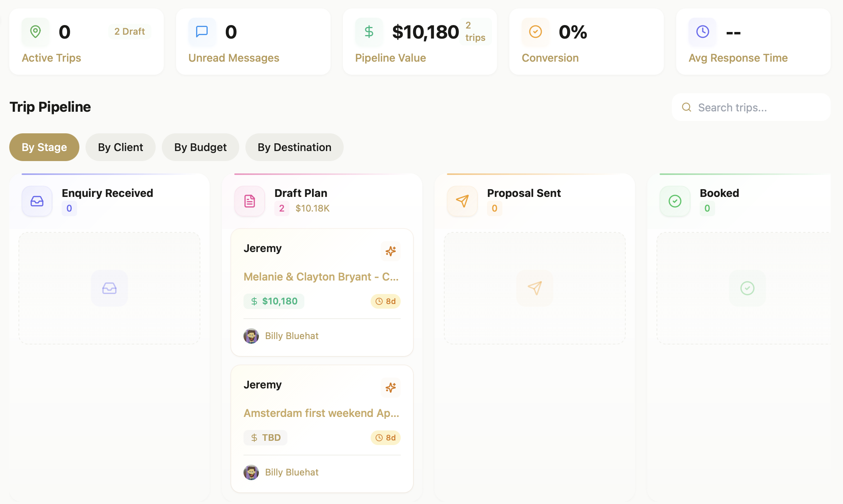Open AI sparkle on Melanie & Clayton Bryant card
The image size is (843, 504).
point(390,251)
